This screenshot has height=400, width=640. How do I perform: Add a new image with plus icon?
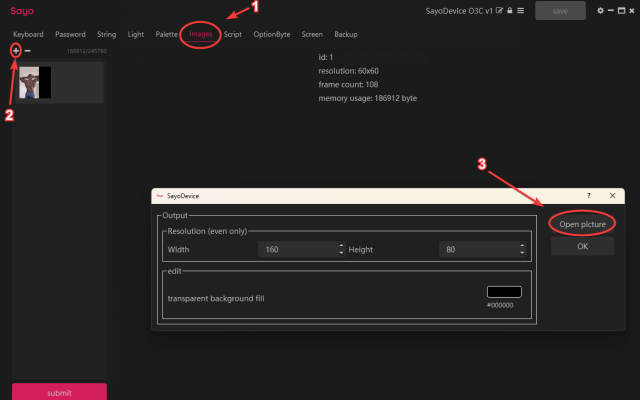[16, 51]
